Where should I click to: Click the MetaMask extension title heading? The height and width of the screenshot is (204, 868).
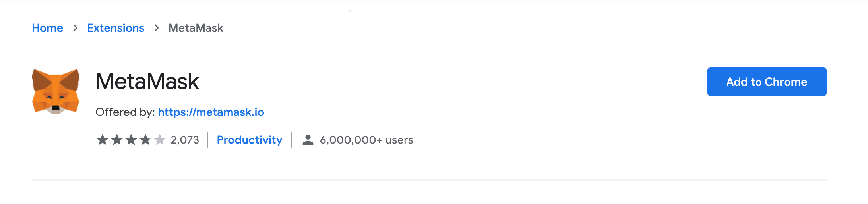coord(147,81)
